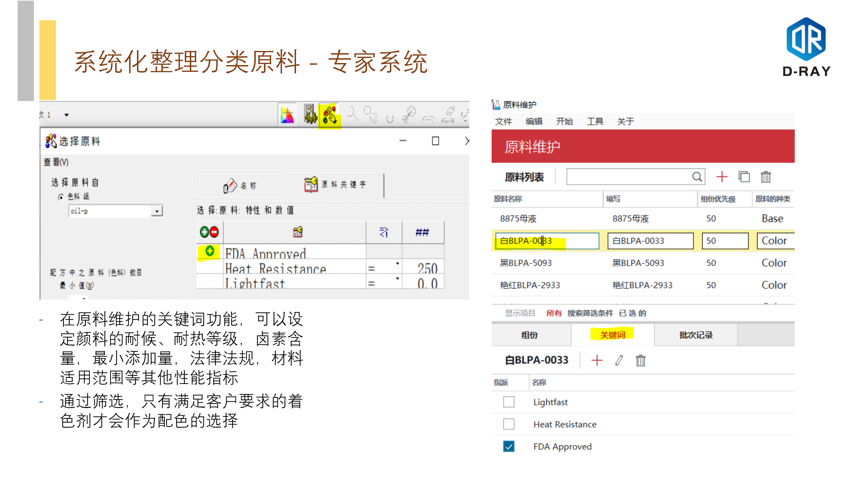
Task: Switch to the 批次记录 tab
Action: [696, 335]
